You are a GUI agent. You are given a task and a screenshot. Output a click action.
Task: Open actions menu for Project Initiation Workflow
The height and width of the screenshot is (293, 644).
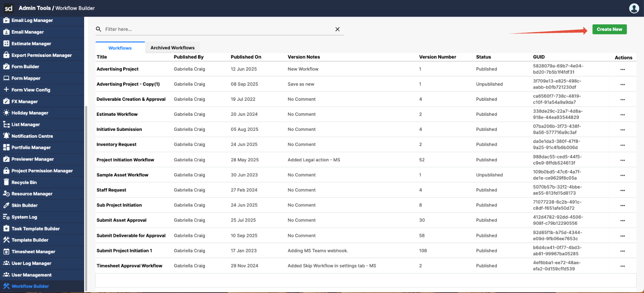(x=622, y=160)
